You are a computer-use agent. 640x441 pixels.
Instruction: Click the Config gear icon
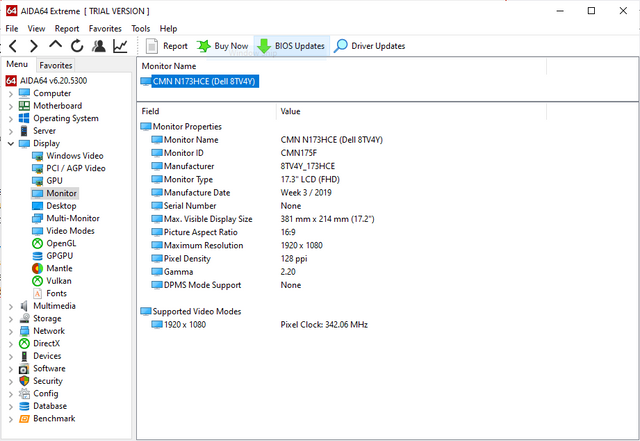coord(24,394)
